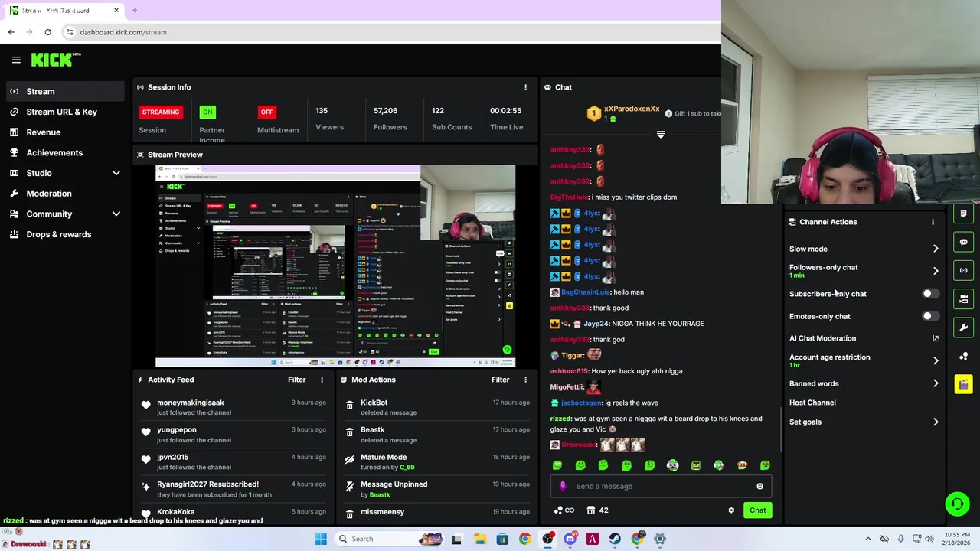Expand the Community sidebar section
Viewport: 980px width, 551px height.
click(x=116, y=214)
